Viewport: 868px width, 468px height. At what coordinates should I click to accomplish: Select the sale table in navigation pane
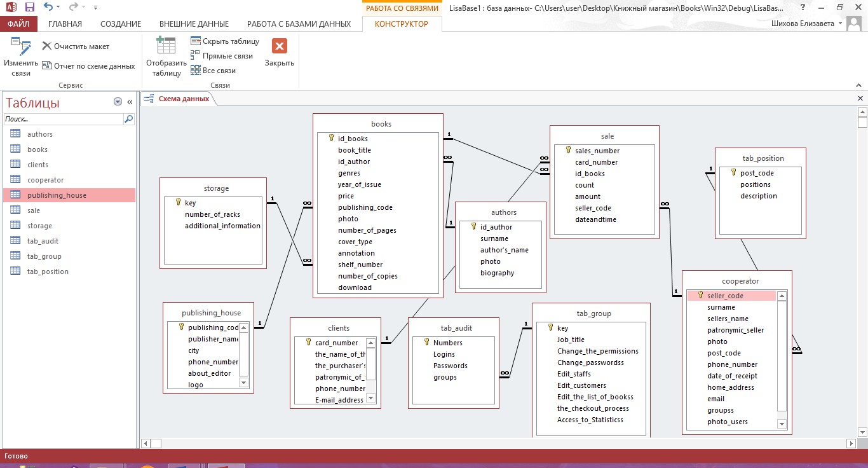click(69, 210)
